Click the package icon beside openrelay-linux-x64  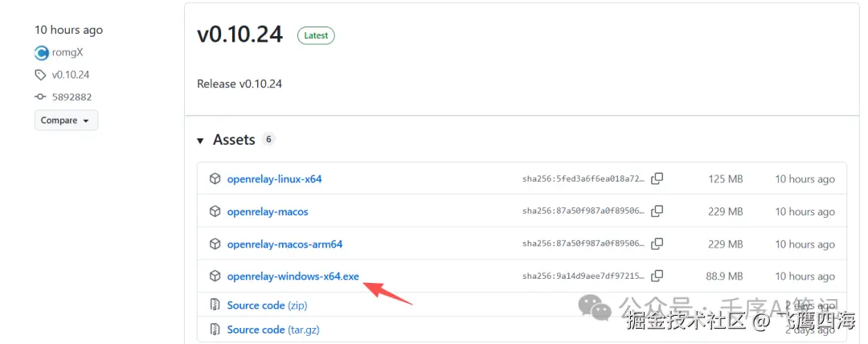[x=215, y=179]
